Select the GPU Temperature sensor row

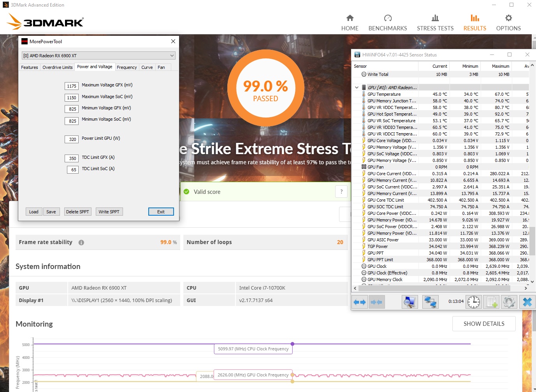point(441,94)
